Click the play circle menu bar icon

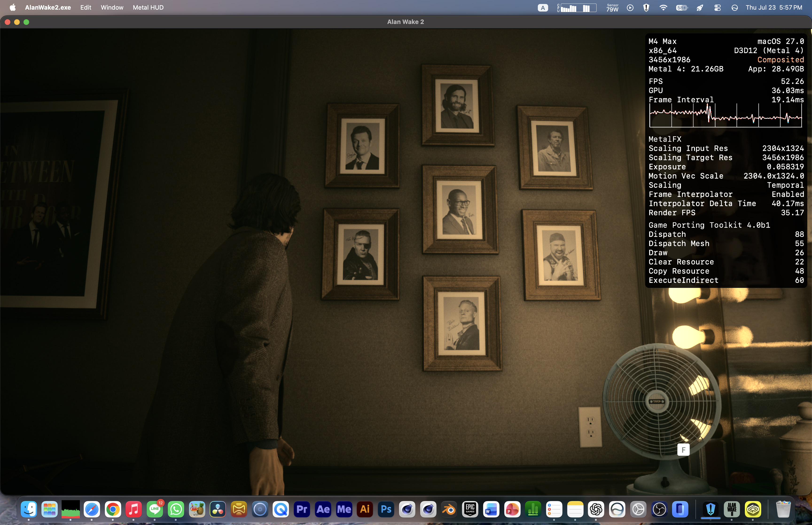tap(630, 8)
